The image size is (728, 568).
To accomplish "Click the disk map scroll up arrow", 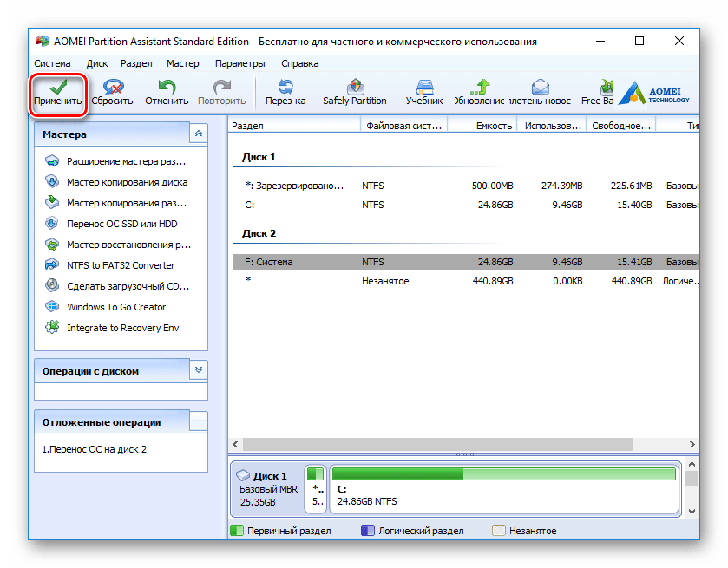I will (x=692, y=464).
